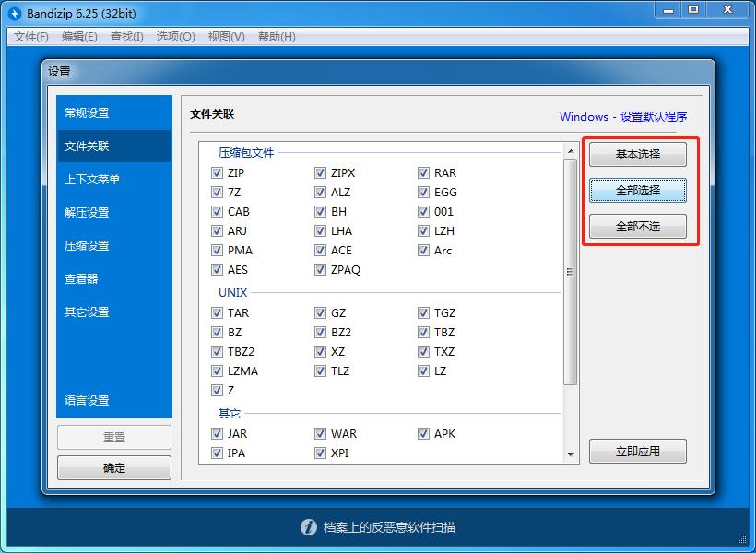Screen dimensions: 756x553
Task: Click the info icon in bottom banner
Action: point(309,527)
